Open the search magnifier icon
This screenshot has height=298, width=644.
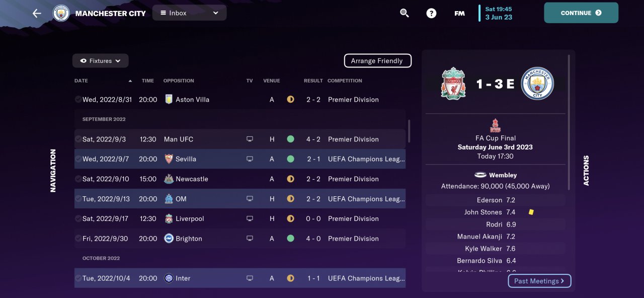click(405, 13)
